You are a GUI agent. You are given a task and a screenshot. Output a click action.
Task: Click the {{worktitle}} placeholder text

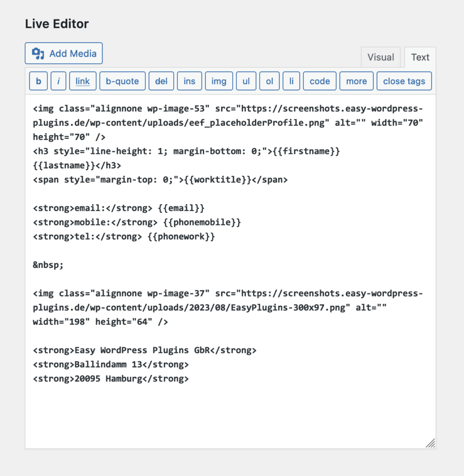[217, 180]
